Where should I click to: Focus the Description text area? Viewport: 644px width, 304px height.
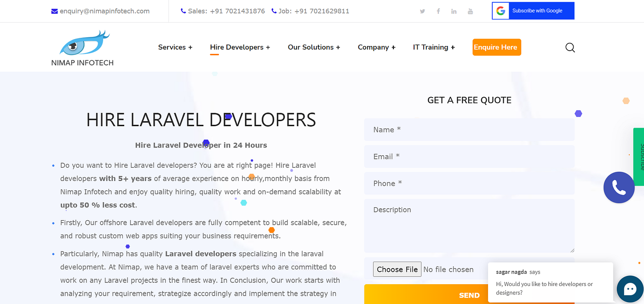coord(469,226)
